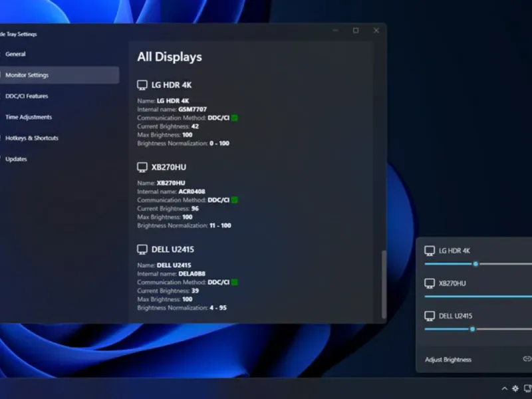Click the XB270HU monitor icon in brightness flyout
Image resolution: width=532 pixels, height=399 pixels.
click(430, 283)
